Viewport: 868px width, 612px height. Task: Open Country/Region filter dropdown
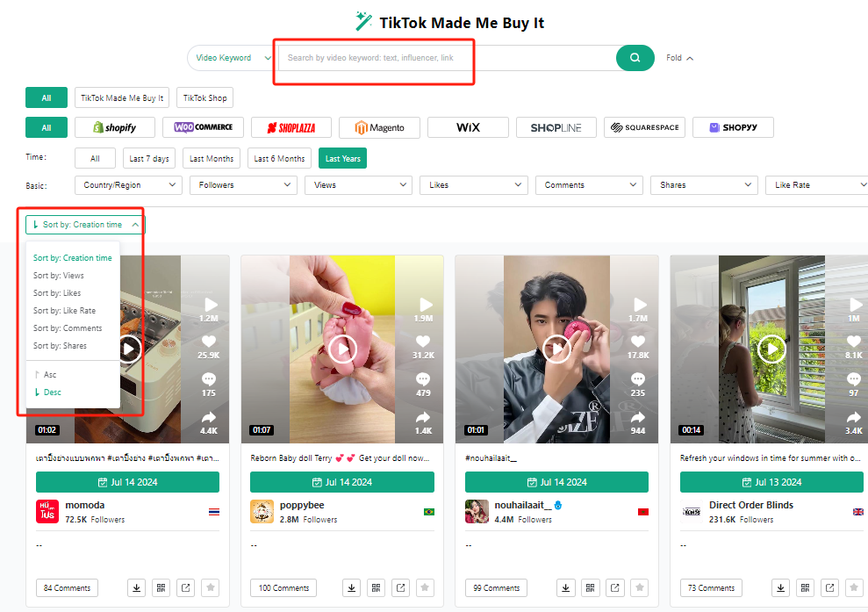pos(128,185)
